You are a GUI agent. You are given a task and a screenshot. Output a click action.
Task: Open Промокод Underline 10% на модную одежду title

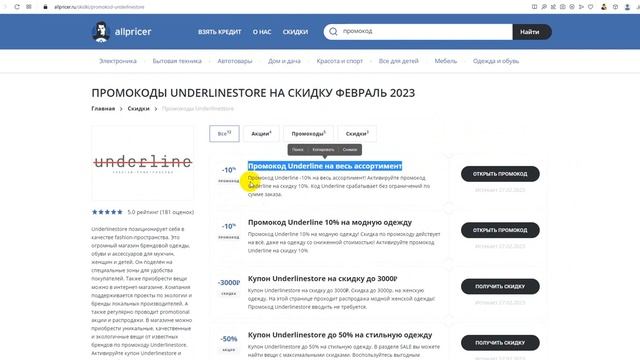point(330,222)
